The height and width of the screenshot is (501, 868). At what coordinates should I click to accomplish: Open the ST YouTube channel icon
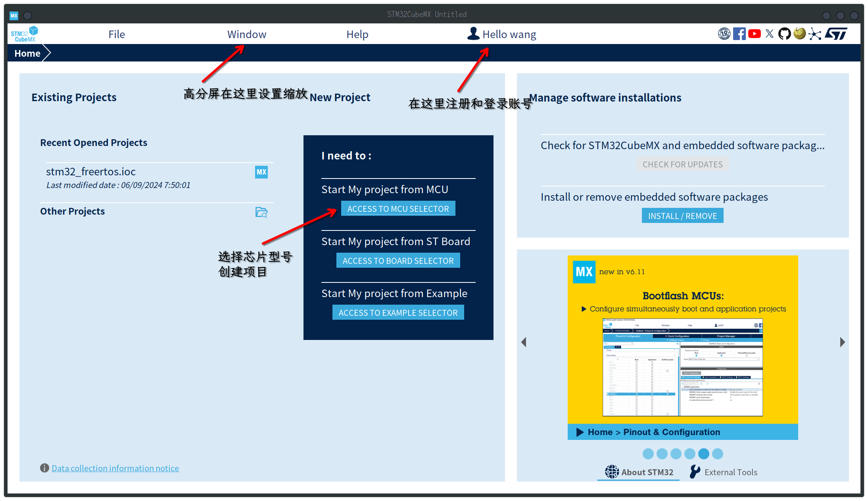tap(755, 34)
